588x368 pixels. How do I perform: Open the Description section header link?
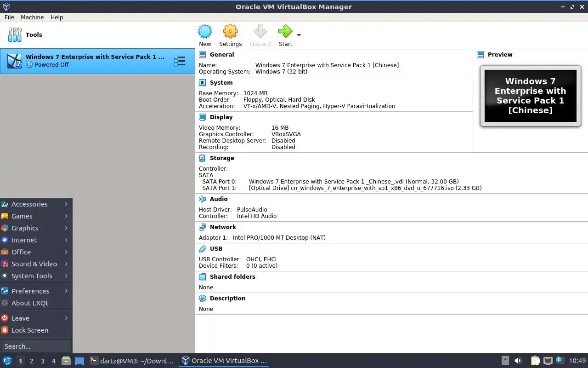227,299
